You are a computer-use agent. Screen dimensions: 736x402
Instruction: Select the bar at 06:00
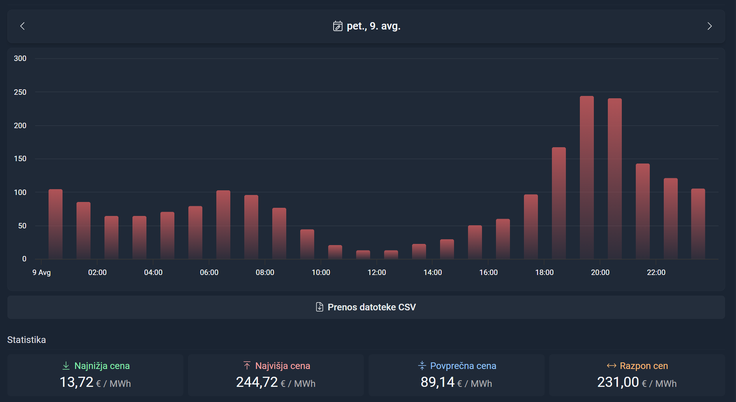click(x=223, y=224)
